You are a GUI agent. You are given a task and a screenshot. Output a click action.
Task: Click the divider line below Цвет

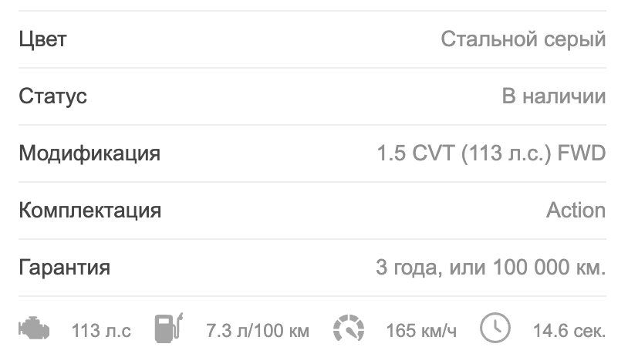click(312, 68)
